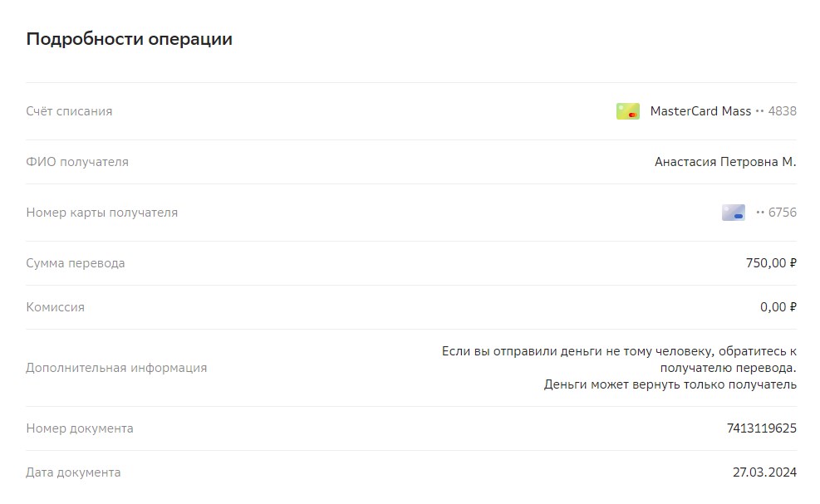Click the green MasterCard Mass card icon
Screen dimensions: 820x504
pos(627,110)
